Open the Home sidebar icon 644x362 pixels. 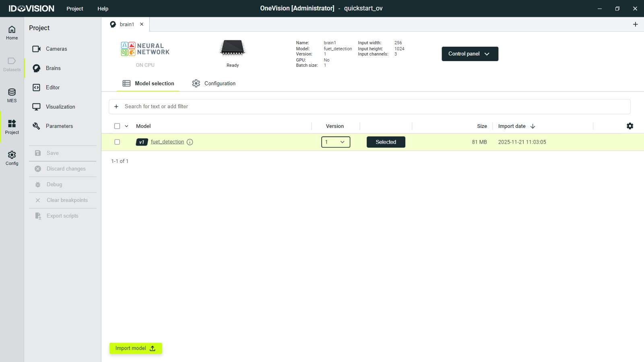pyautogui.click(x=12, y=33)
